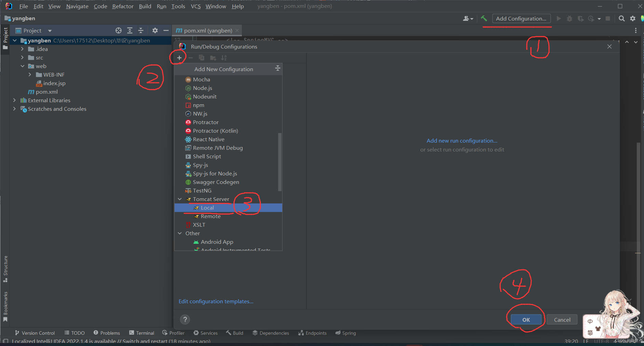Open the Terminal tool window
This screenshot has height=346, width=644.
pyautogui.click(x=142, y=333)
